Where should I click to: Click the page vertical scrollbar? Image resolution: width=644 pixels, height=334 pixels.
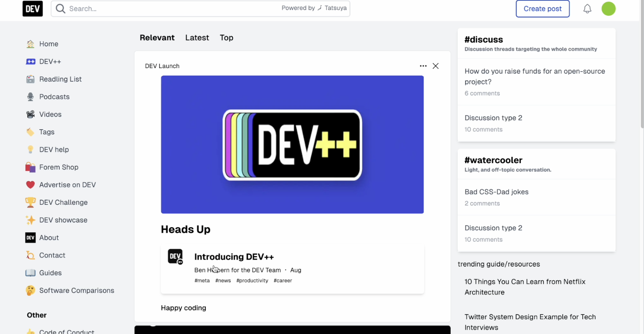642,64
